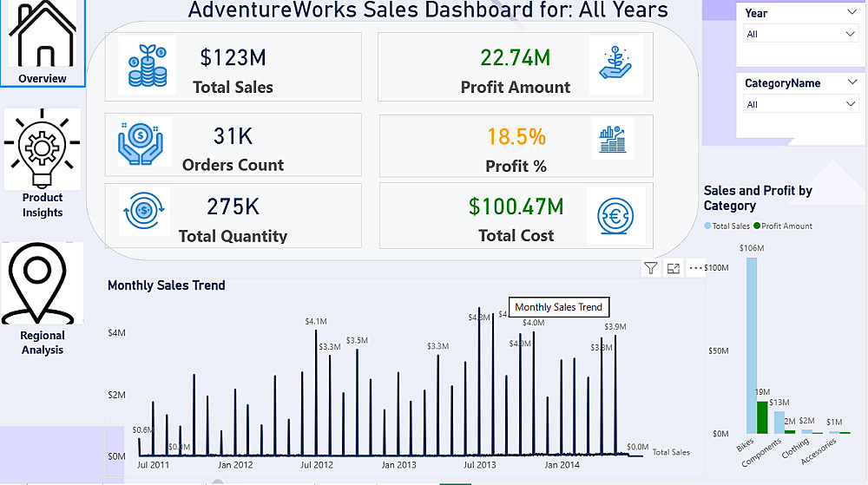Click the Total Cost euro coin icon
Viewport: 868px width, 485px height.
point(615,212)
